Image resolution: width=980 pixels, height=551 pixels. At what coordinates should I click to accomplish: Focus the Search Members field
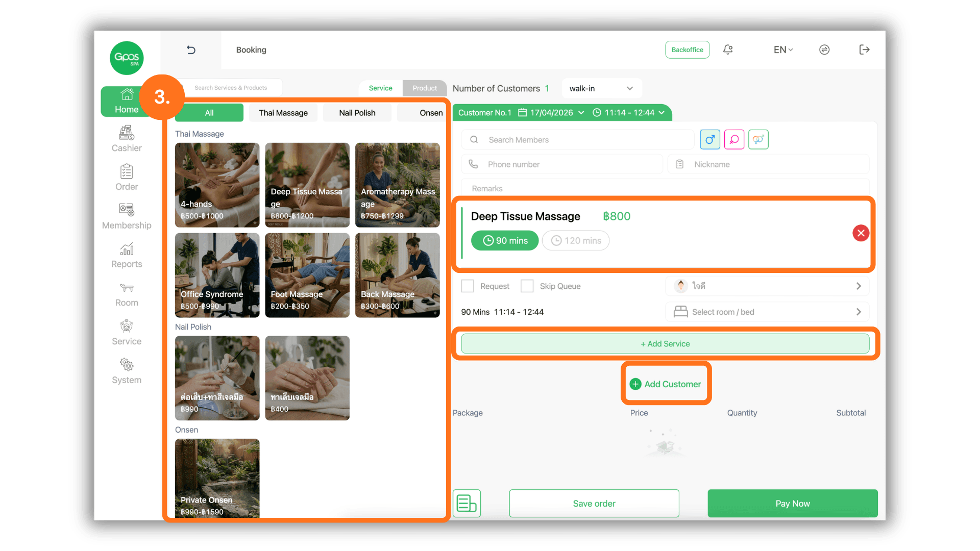tap(578, 140)
